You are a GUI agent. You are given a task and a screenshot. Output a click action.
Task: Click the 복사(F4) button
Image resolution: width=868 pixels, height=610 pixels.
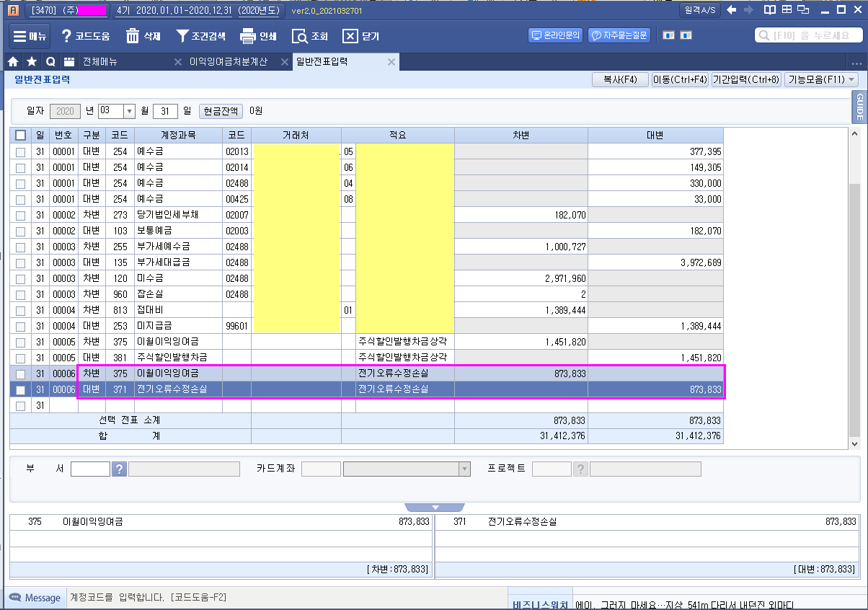[619, 80]
